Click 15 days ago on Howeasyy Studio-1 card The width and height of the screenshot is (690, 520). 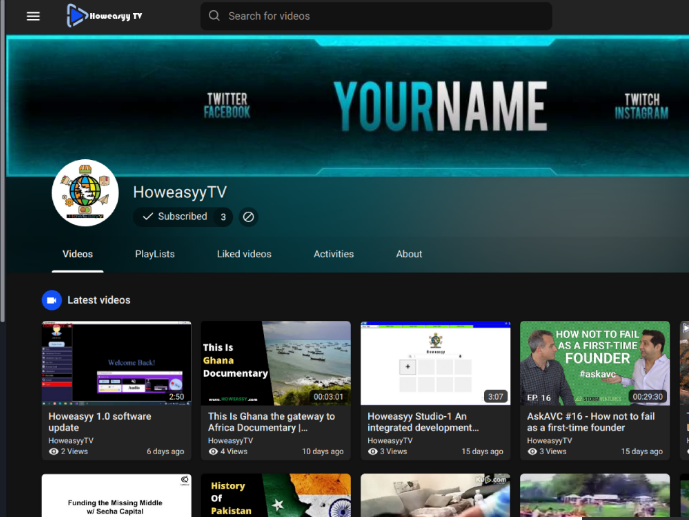click(482, 451)
